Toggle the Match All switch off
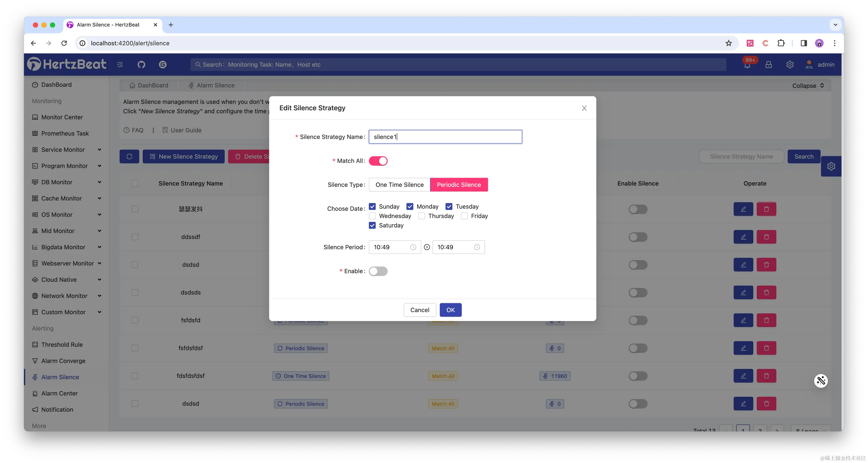This screenshot has width=868, height=463. pos(378,161)
